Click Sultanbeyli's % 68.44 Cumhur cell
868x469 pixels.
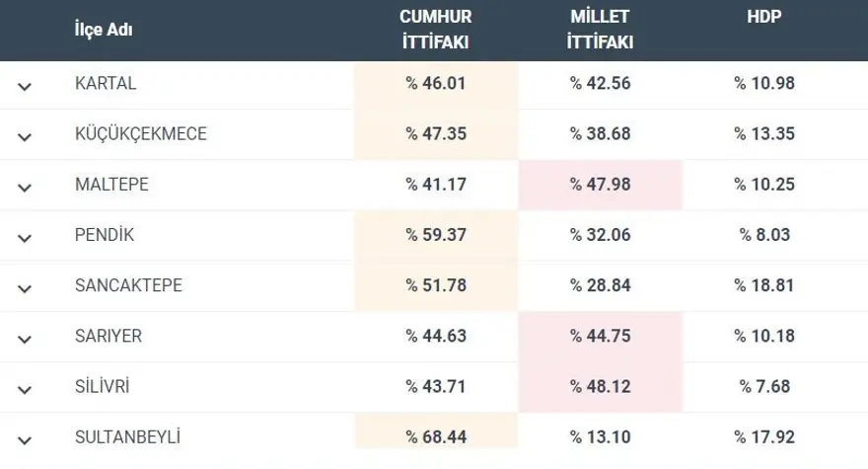click(435, 437)
